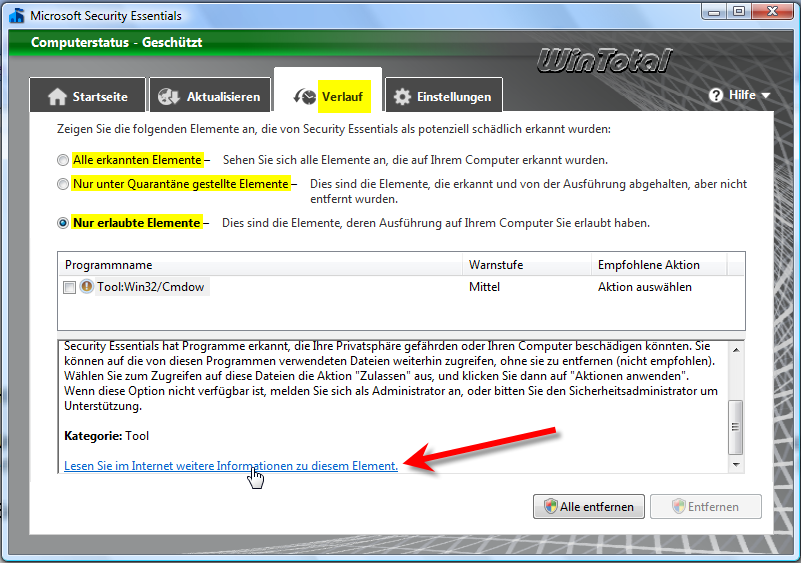The image size is (801, 563).
Task: Open link Lesen Sie im Internet weitere Informationen
Action: pos(231,465)
